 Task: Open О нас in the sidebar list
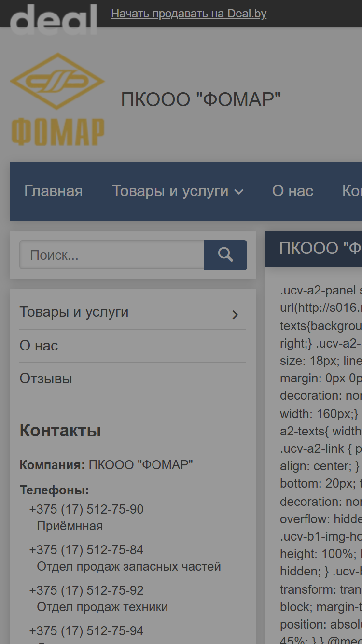39,346
